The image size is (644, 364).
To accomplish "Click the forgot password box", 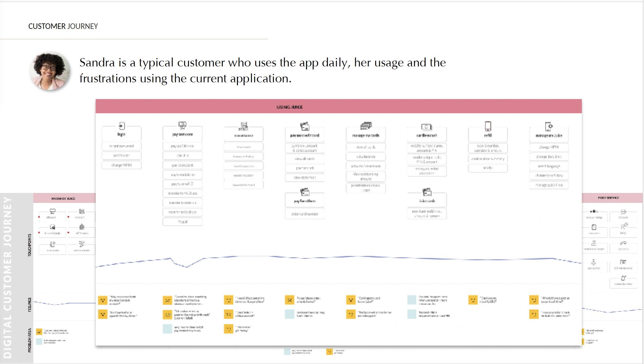I will [121, 146].
